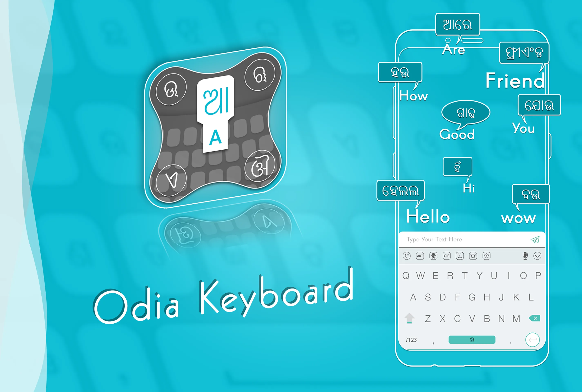
Task: Click the microphone icon on keyboard
Action: click(526, 255)
